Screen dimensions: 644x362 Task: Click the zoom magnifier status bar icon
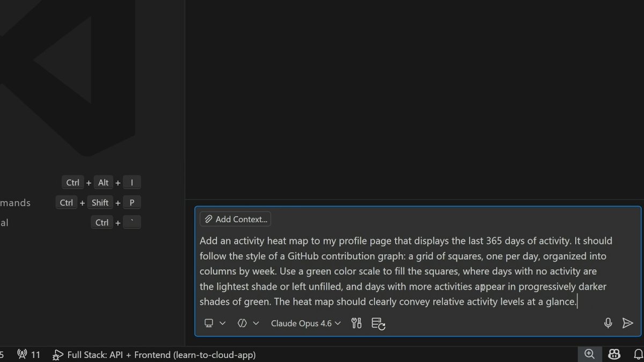click(589, 354)
